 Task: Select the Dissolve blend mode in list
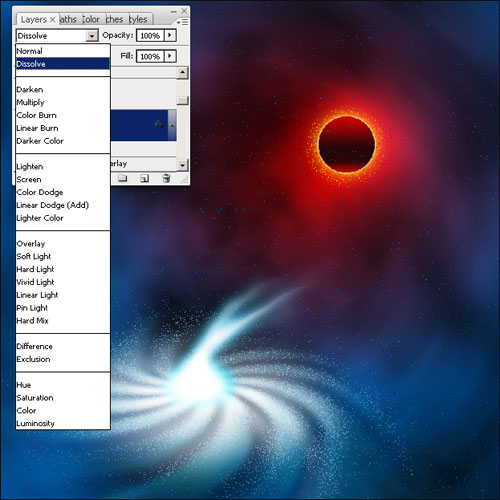(x=63, y=64)
